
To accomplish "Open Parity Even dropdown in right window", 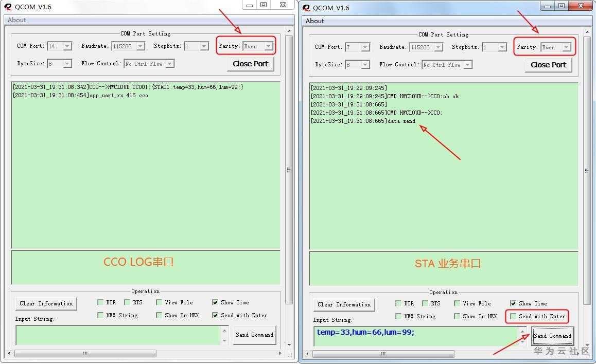I will coord(566,47).
